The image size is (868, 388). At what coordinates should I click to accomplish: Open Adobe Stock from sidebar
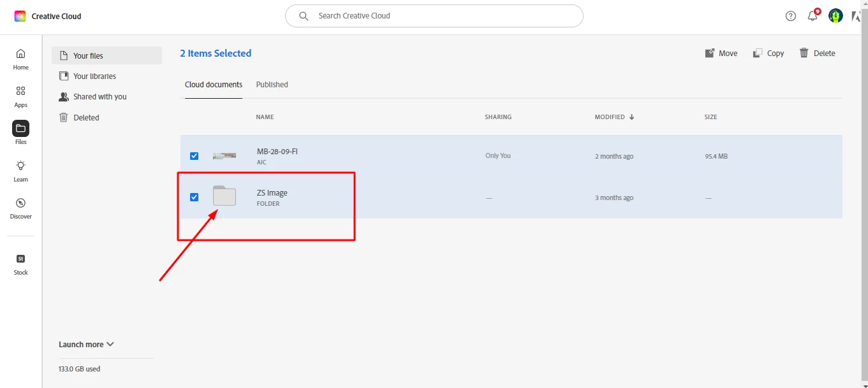click(21, 264)
